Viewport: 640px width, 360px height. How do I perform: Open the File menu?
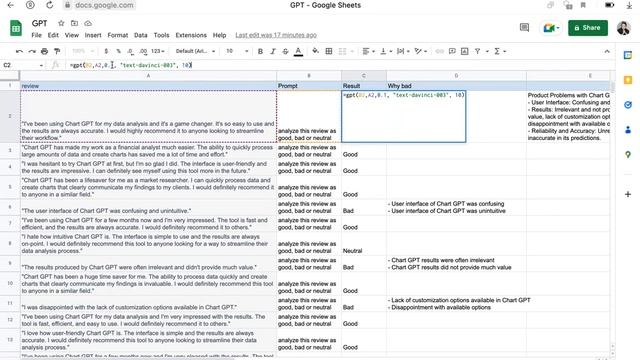(36, 36)
